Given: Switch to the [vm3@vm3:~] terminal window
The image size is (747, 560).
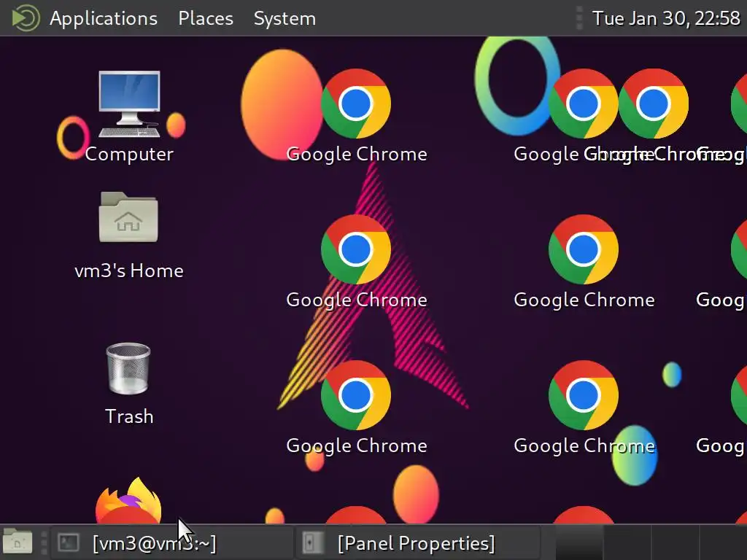Looking at the screenshot, I should [x=171, y=542].
